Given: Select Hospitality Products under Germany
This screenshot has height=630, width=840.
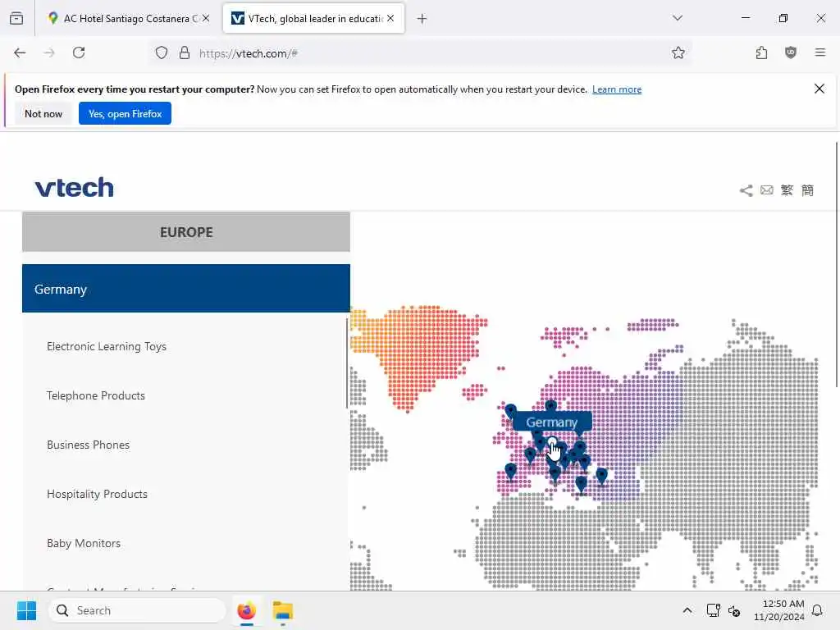Looking at the screenshot, I should (x=97, y=494).
